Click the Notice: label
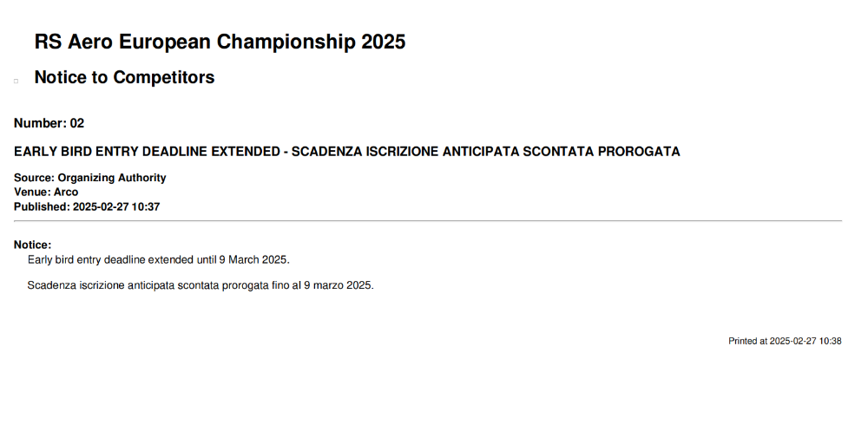 pos(33,245)
